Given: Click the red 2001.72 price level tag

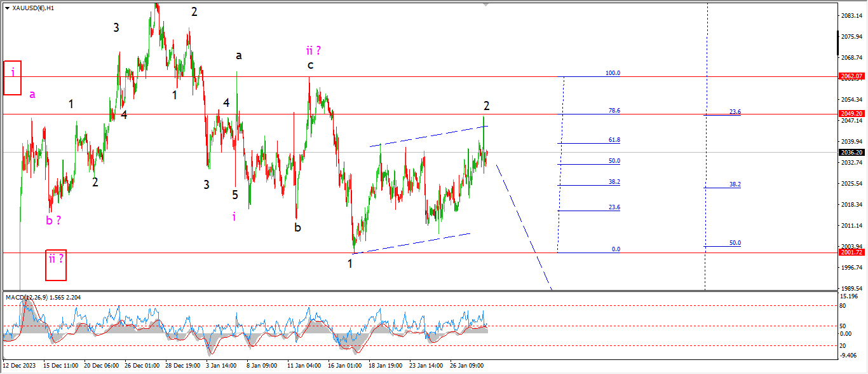Looking at the screenshot, I should pos(850,253).
